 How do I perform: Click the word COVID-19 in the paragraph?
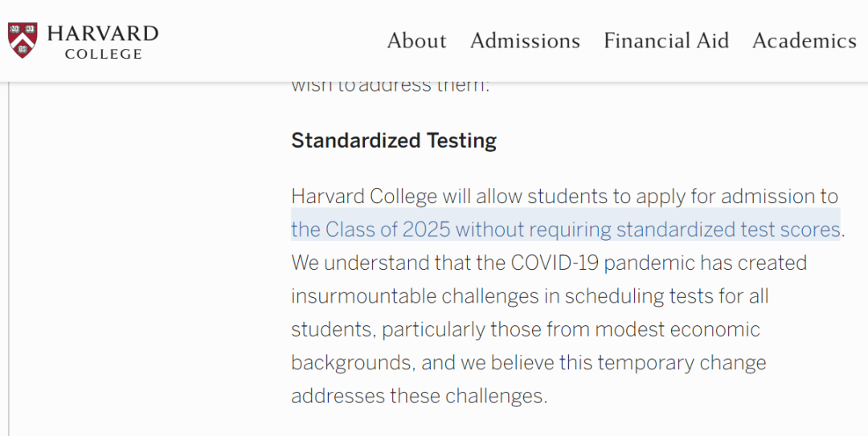tap(555, 263)
